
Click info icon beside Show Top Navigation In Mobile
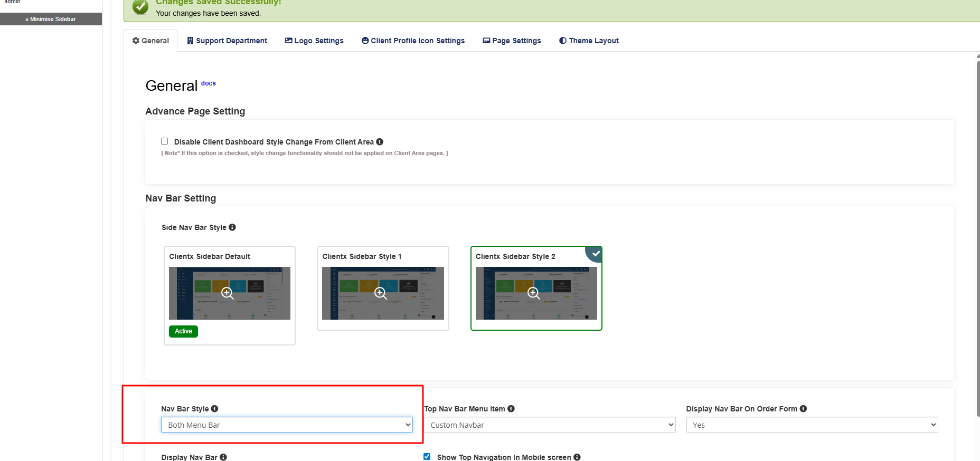[x=577, y=457]
